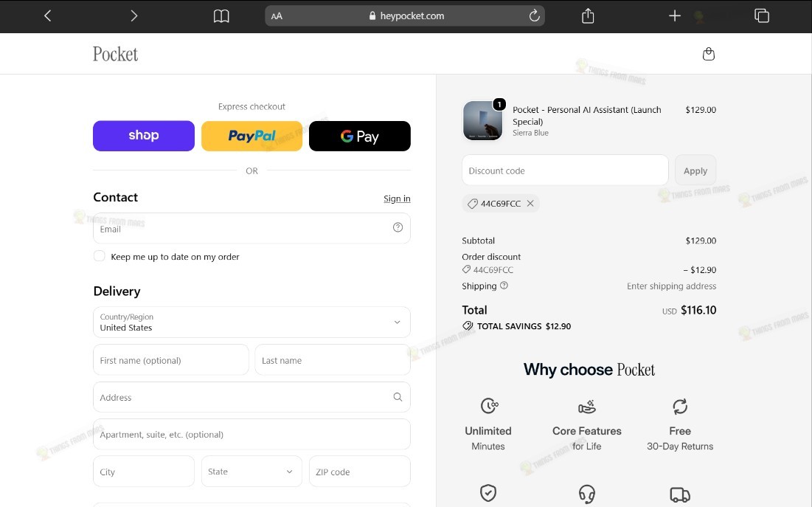Focus the City input field
The image size is (812, 507).
click(144, 472)
